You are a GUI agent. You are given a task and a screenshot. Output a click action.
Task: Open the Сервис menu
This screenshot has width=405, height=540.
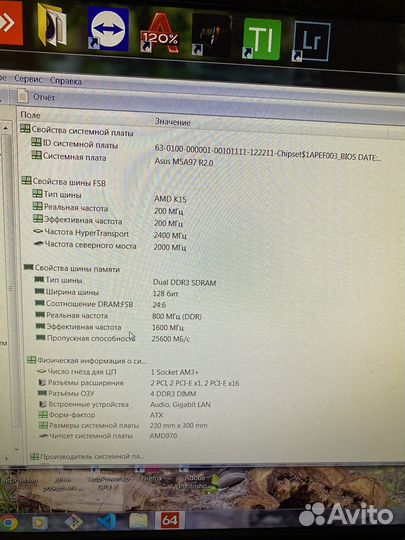[28, 79]
